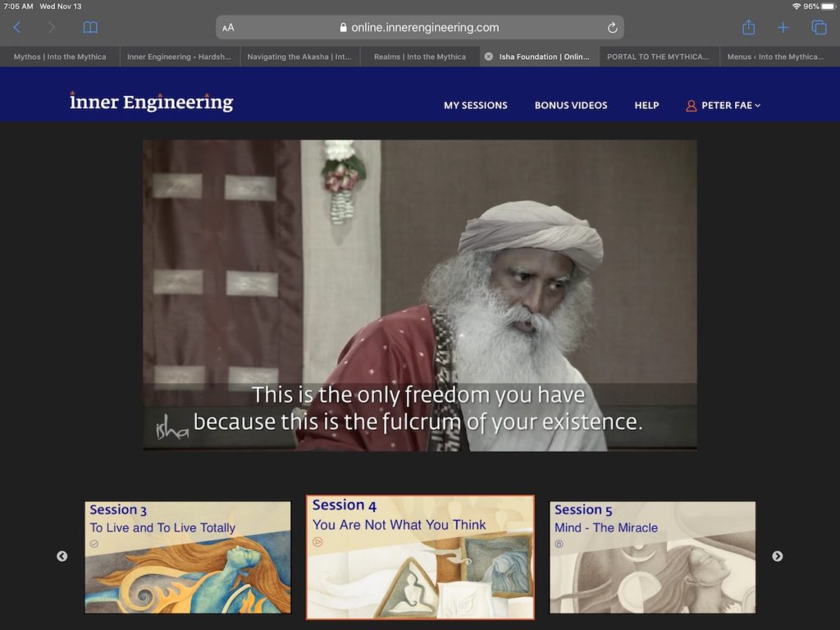Open the MY SESSIONS page
Image resolution: width=840 pixels, height=630 pixels.
[476, 106]
